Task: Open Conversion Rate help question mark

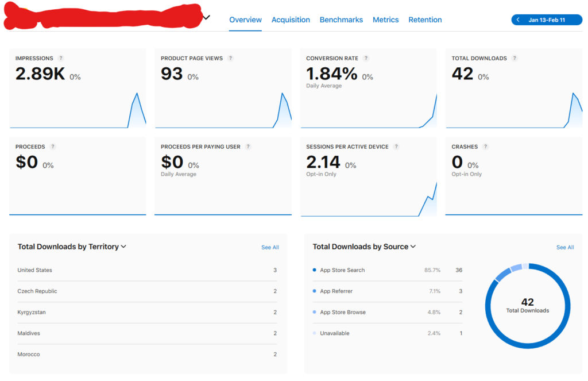Action: [366, 58]
